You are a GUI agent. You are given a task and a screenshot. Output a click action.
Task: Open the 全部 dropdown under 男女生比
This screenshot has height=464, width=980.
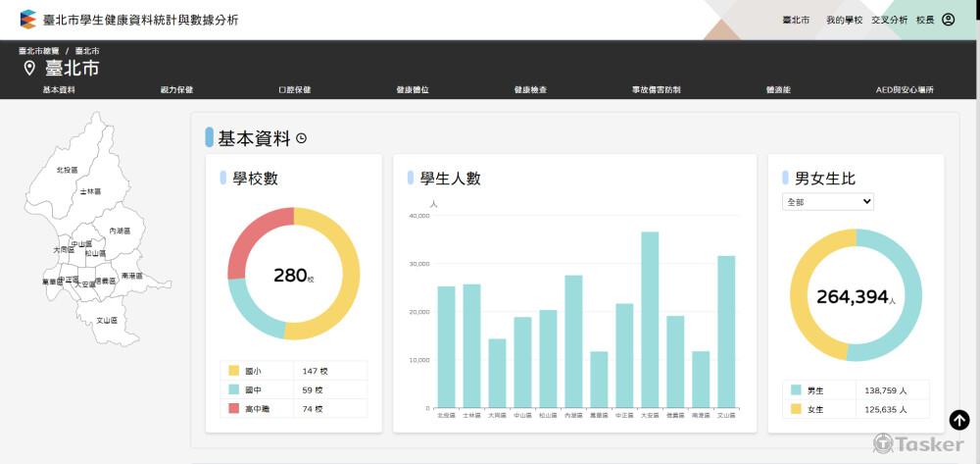coord(827,201)
